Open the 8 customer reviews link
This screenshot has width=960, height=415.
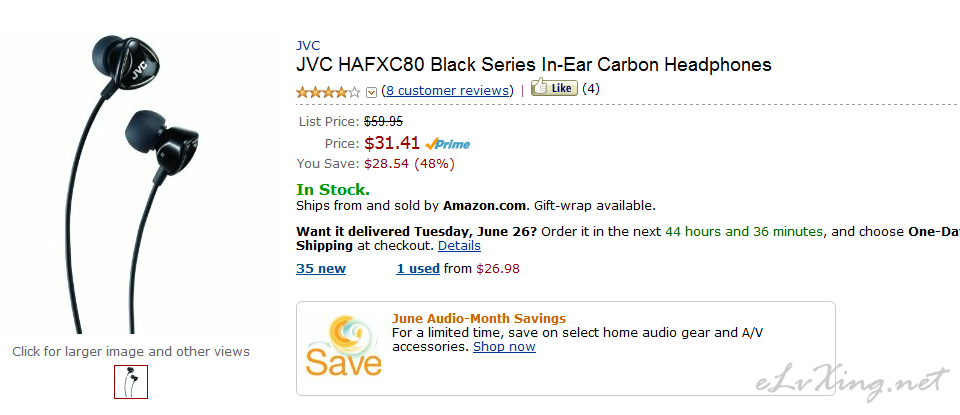point(448,91)
